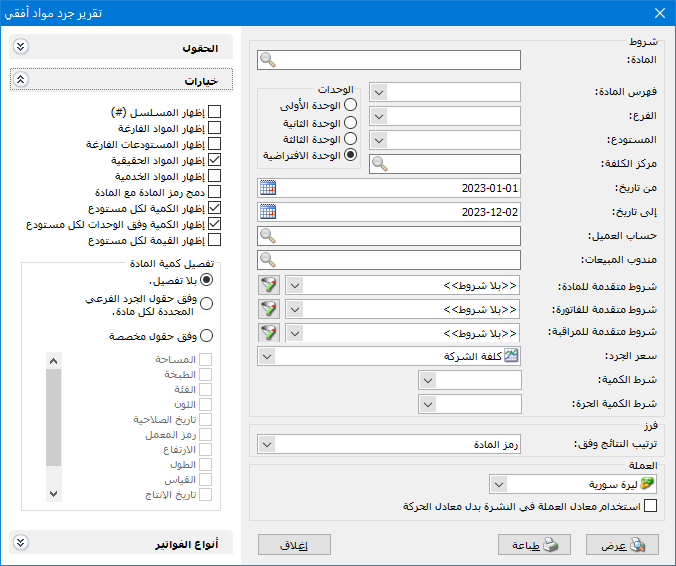Enable دمج رمز المادة مع المادة
Image resolution: width=676 pixels, height=566 pixels.
pyautogui.click(x=214, y=191)
